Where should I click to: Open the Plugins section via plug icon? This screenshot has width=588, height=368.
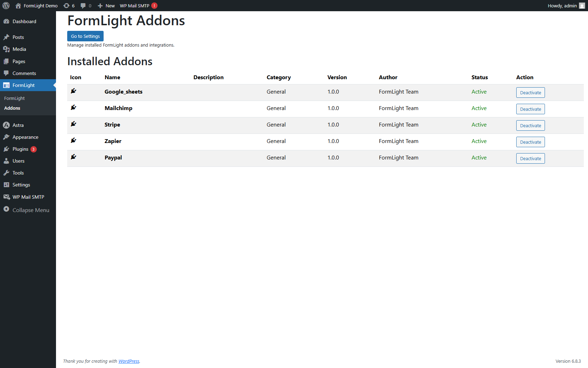(x=7, y=149)
